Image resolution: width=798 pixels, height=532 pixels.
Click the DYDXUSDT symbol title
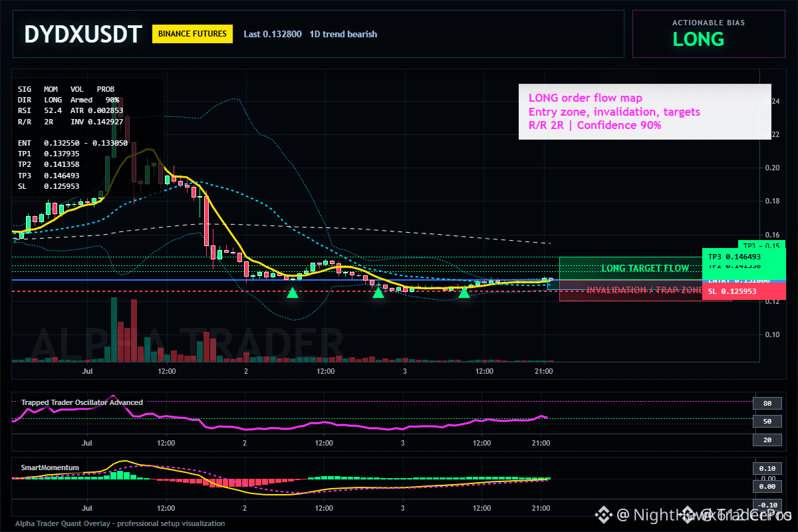[x=83, y=34]
